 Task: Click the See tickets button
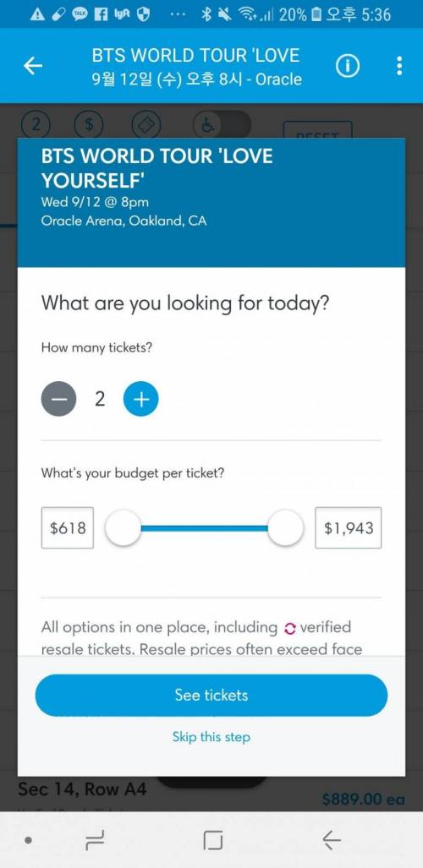tap(211, 696)
